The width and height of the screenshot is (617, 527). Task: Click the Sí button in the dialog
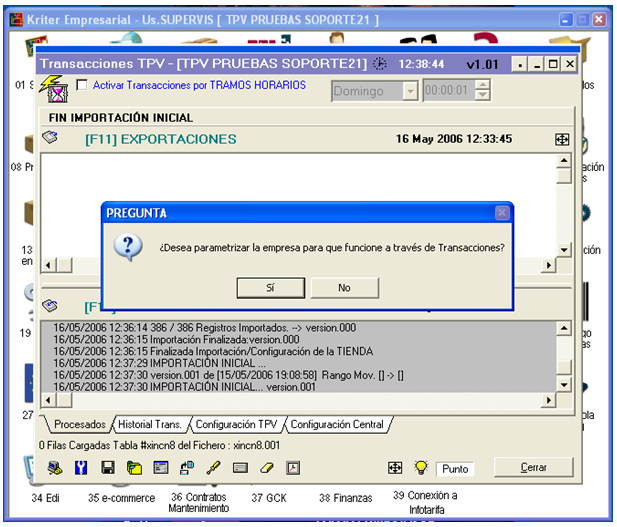click(270, 287)
